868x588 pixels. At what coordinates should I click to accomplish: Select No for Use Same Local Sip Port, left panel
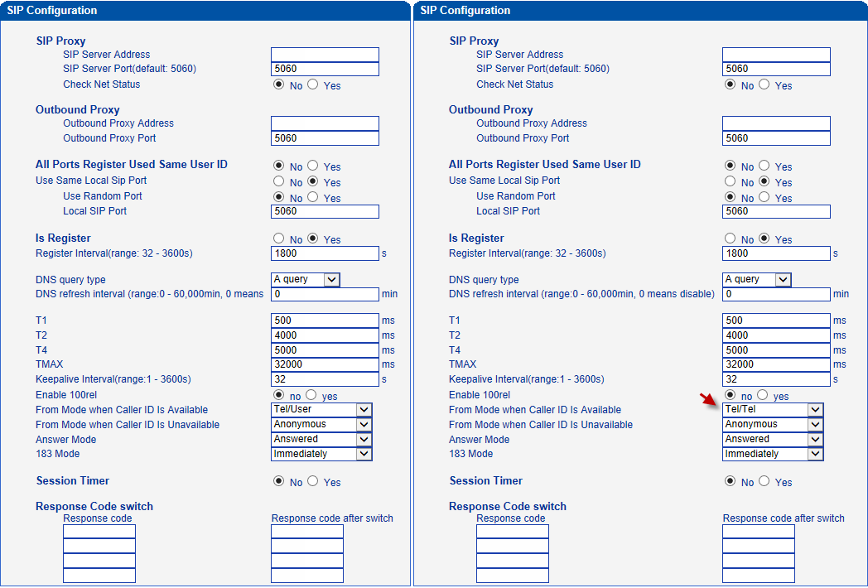click(278, 181)
